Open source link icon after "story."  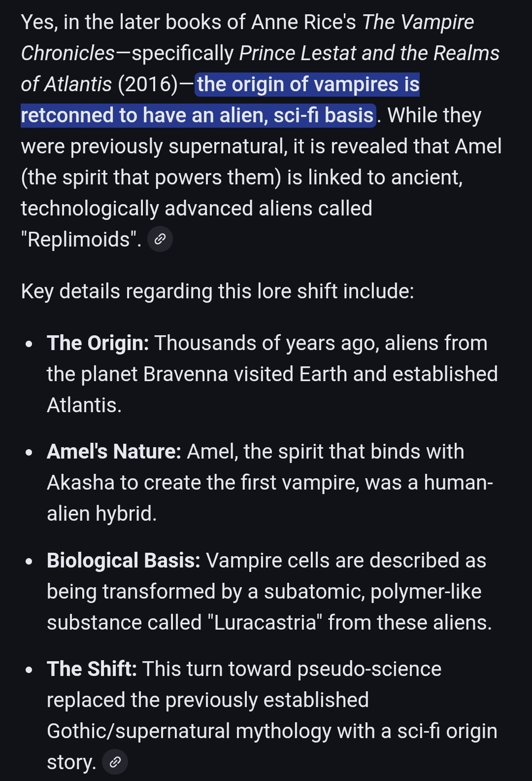[115, 762]
